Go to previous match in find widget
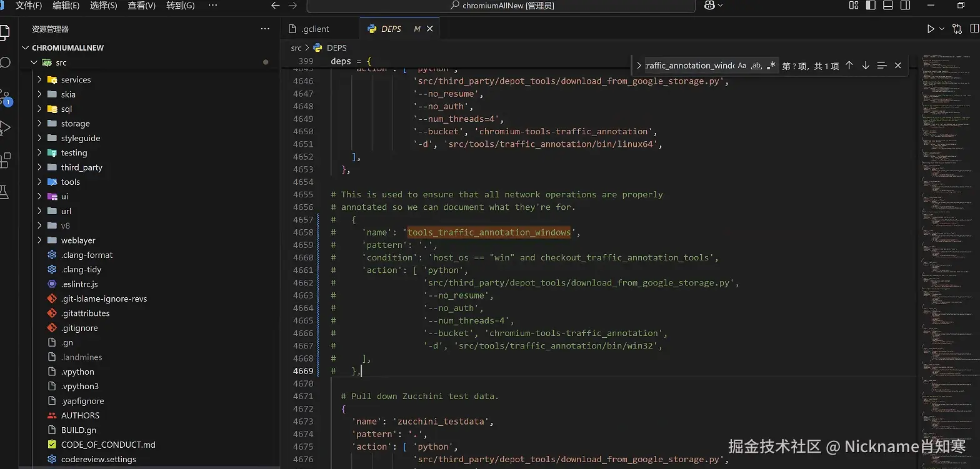Screen dimensions: 980x469 849,66
